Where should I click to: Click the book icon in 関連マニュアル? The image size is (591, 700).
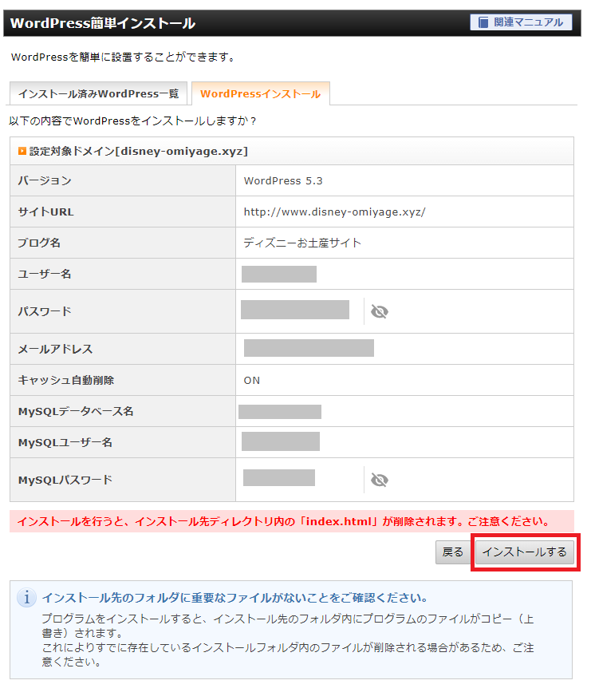483,22
